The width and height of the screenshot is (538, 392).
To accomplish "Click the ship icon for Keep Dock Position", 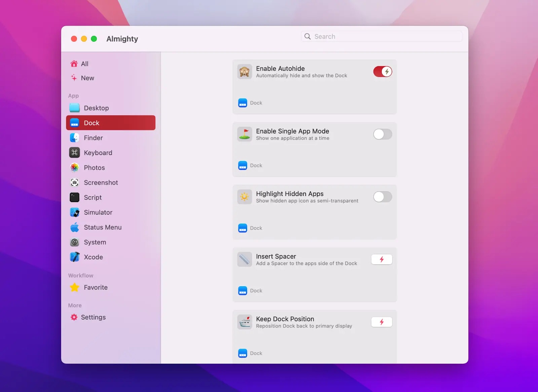I will coord(244,322).
